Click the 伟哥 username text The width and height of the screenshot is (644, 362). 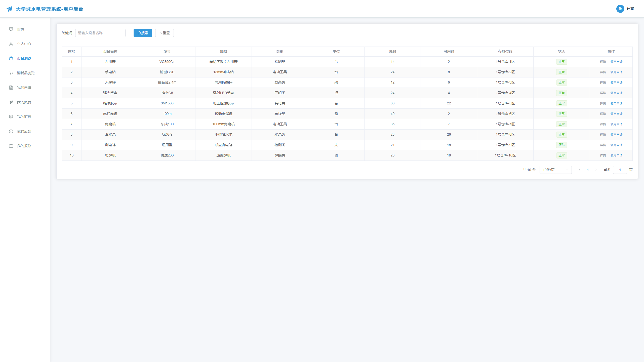click(x=630, y=9)
